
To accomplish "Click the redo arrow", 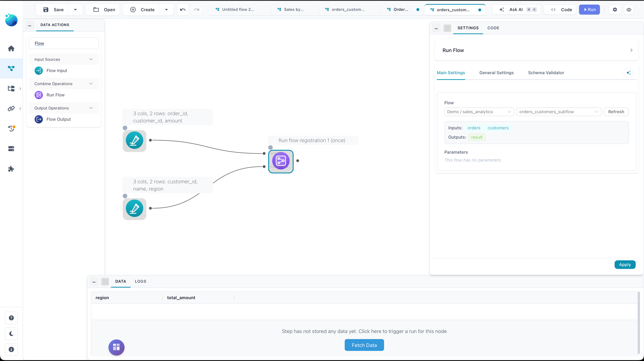I will pyautogui.click(x=196, y=10).
